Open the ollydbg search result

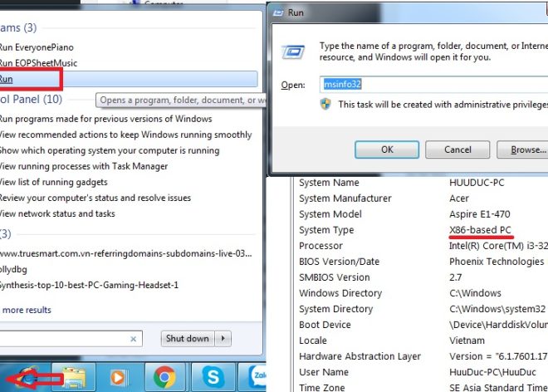tap(13, 269)
